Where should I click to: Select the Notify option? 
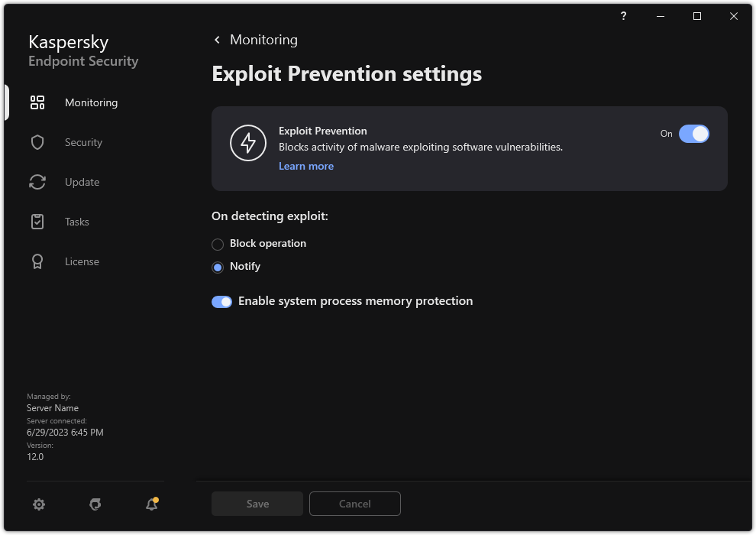point(217,267)
